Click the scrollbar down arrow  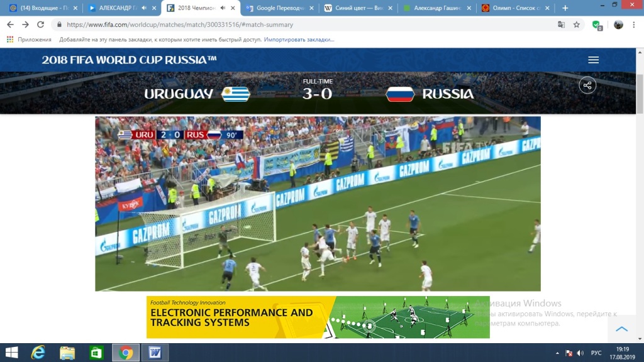tap(640, 339)
